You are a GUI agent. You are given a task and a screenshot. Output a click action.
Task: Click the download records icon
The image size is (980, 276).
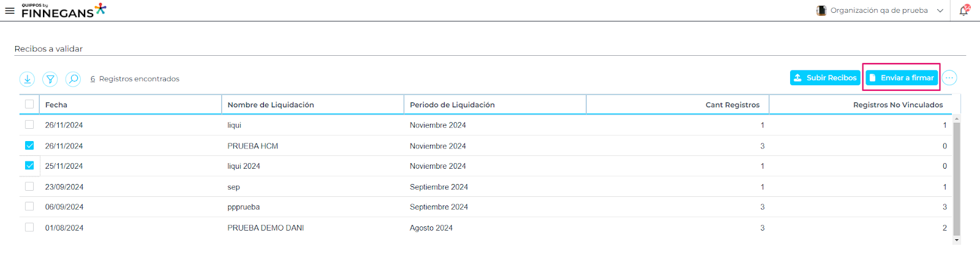(27, 79)
